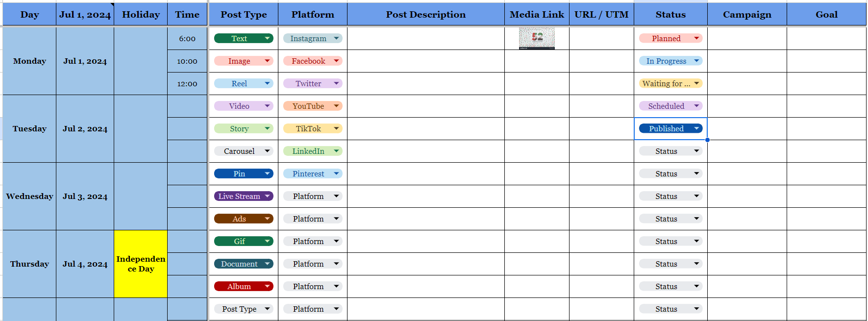The height and width of the screenshot is (321, 868).
Task: Open the Text post type dropdown
Action: (x=244, y=38)
